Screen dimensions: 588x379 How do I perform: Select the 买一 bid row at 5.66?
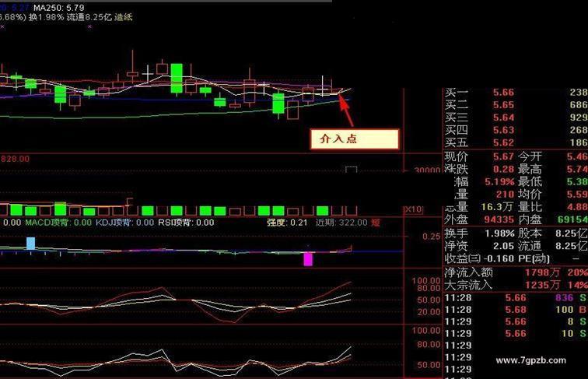tap(516, 93)
